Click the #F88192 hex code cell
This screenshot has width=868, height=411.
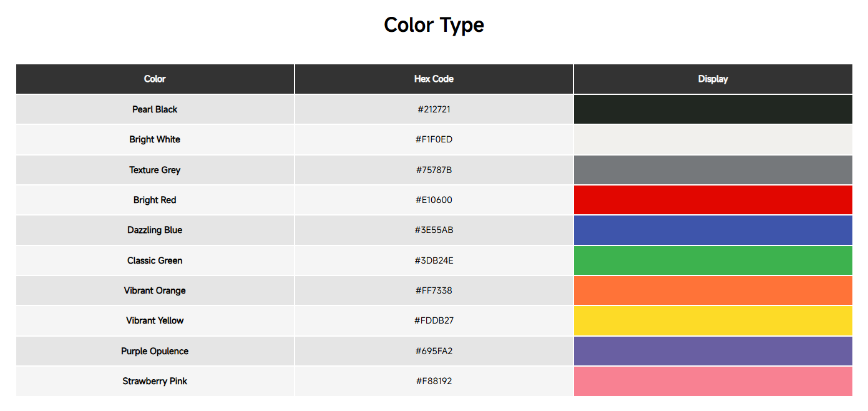[x=434, y=381]
